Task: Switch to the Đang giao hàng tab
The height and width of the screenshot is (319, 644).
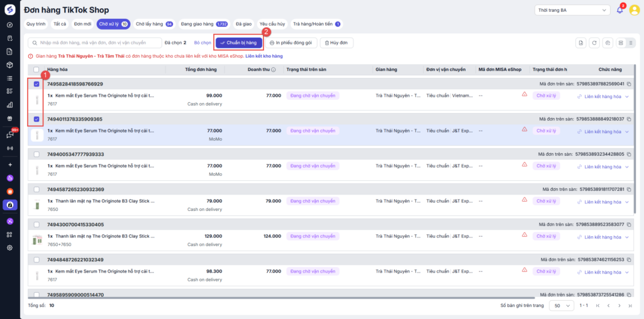Action: point(204,24)
